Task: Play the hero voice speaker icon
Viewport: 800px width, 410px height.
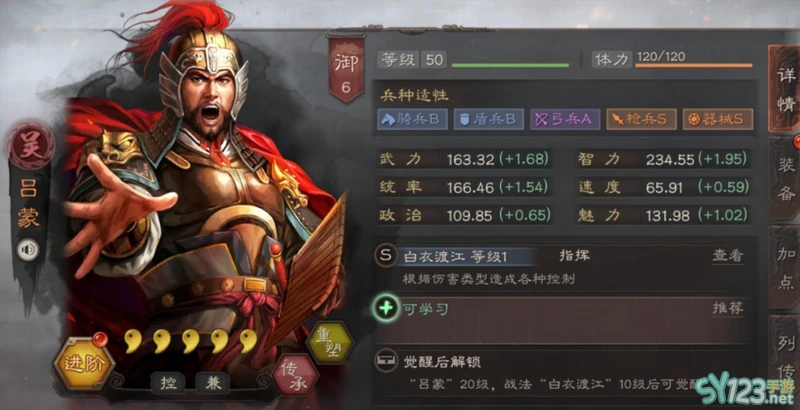Action: click(x=28, y=250)
